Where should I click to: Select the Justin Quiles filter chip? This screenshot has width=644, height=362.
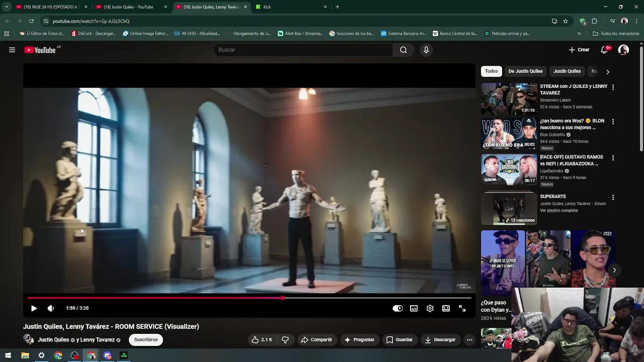click(567, 71)
